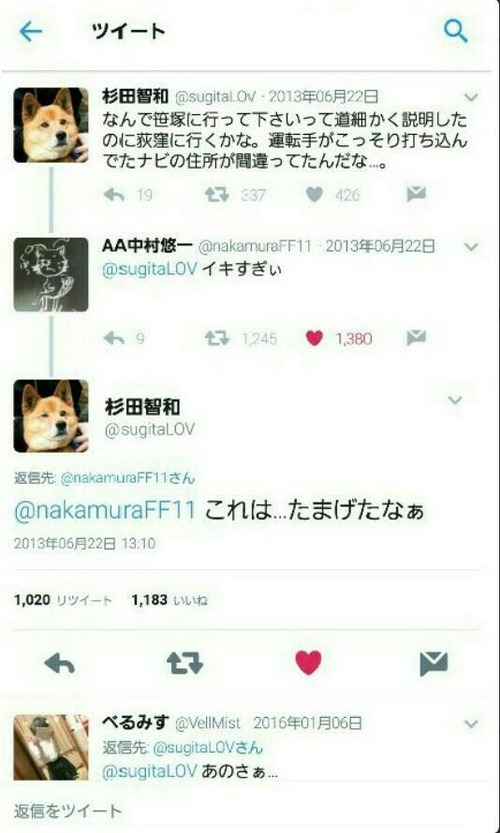The image size is (500, 833).
Task: Open the 1,183 いいね list
Action: coord(170,600)
